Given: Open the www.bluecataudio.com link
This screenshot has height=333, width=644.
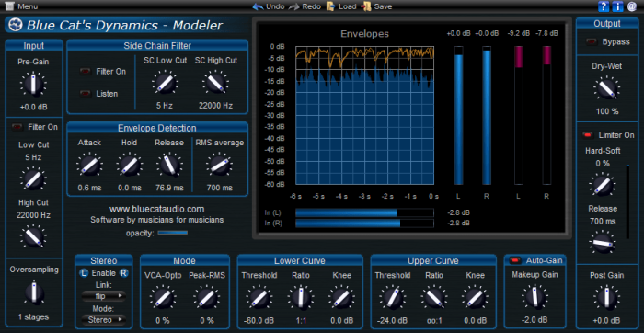Looking at the screenshot, I should (157, 210).
